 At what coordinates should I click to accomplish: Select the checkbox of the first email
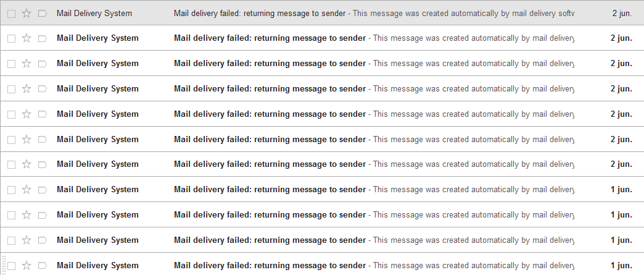click(x=11, y=13)
